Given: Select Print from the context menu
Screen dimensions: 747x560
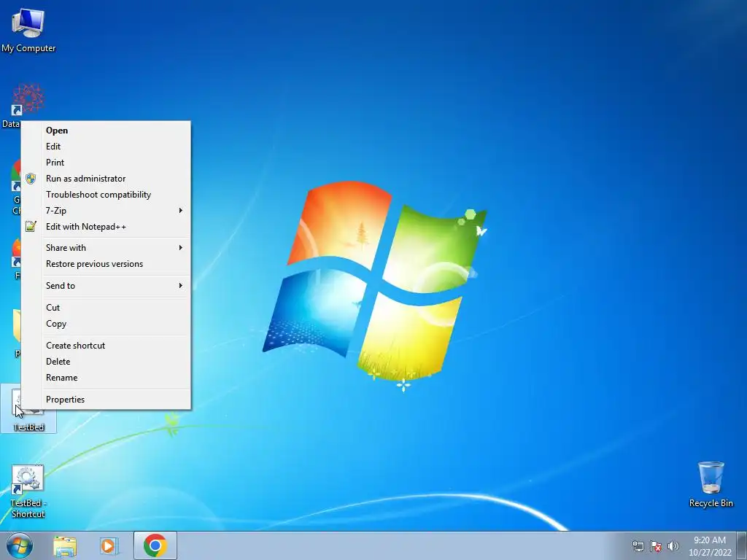Looking at the screenshot, I should point(107,163).
